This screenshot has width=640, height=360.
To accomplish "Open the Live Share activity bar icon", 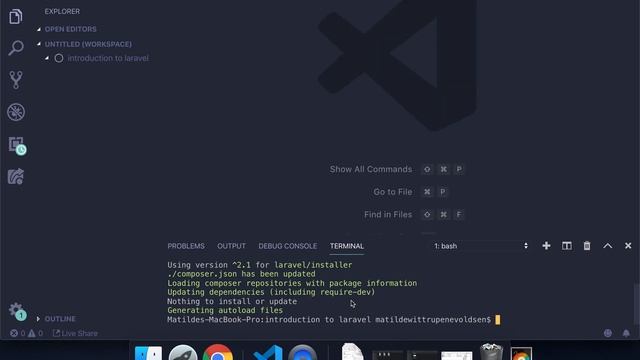I will pyautogui.click(x=16, y=177).
